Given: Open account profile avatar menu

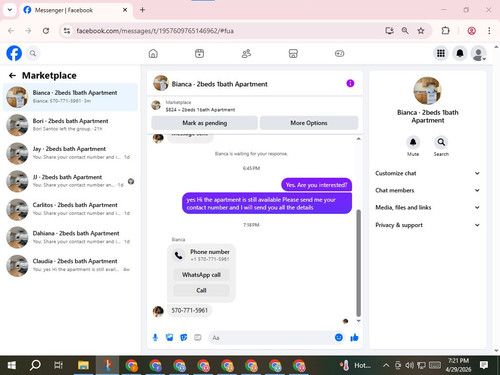Looking at the screenshot, I should 479,54.
